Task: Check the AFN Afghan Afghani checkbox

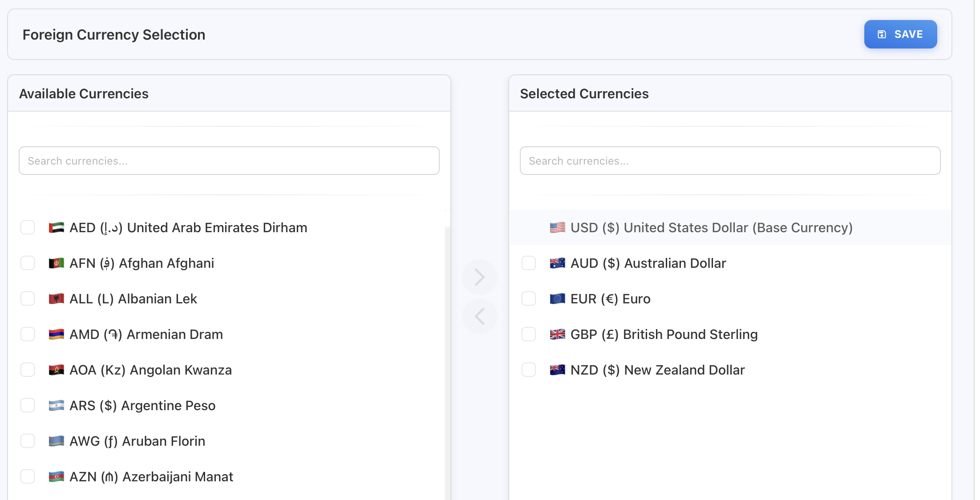Action: pyautogui.click(x=28, y=263)
